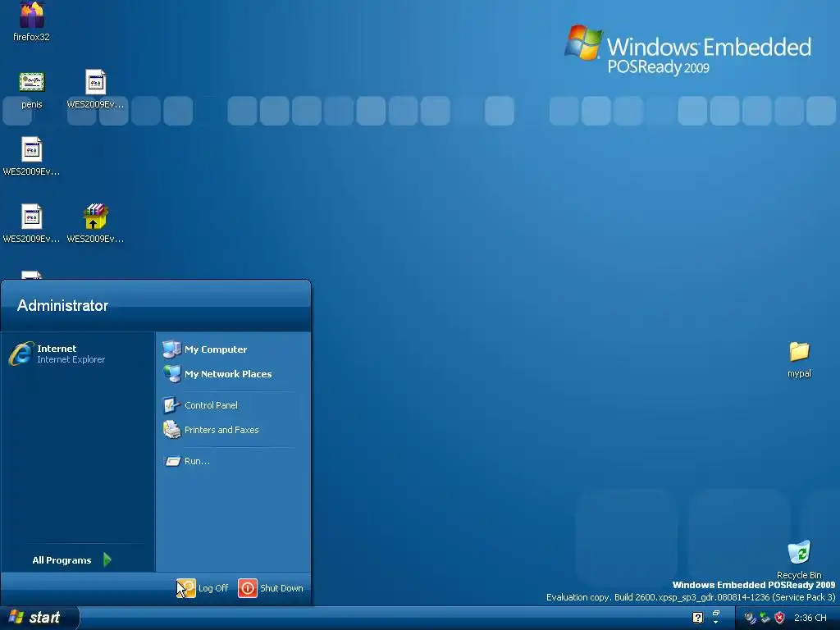This screenshot has width=840, height=630.
Task: Click the language bar Restore icon
Action: 715,614
